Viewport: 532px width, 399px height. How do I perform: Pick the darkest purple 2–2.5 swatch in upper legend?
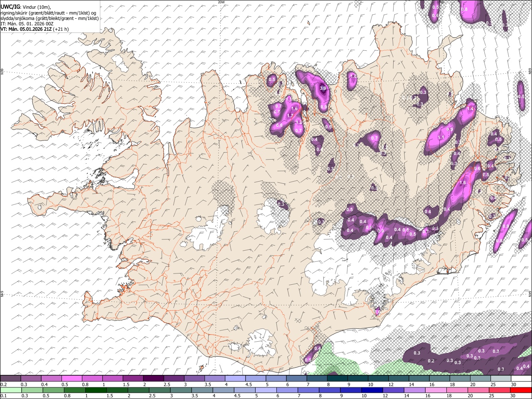[153, 379]
